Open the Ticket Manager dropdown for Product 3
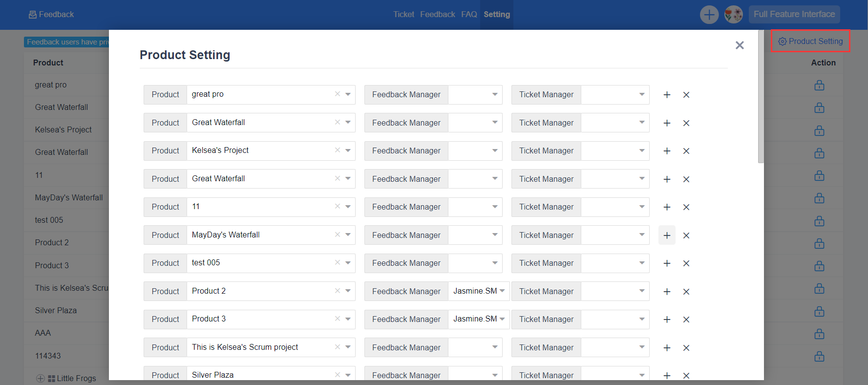Viewport: 868px width, 385px height. pos(642,319)
